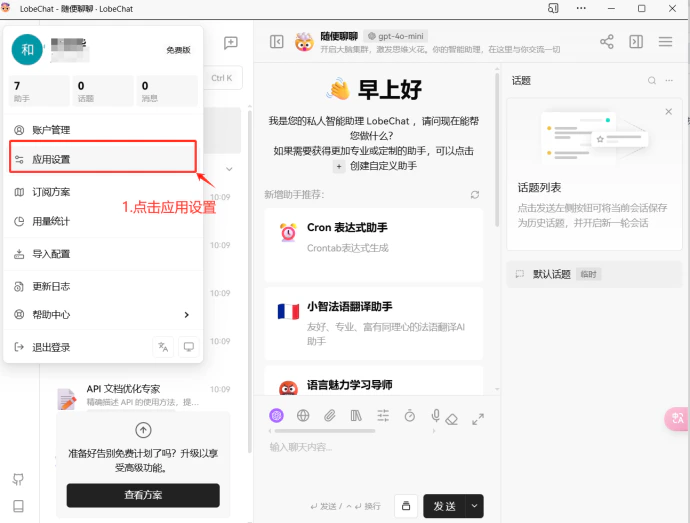Click 创建自定义助手 plus button
The width and height of the screenshot is (690, 523).
click(339, 166)
